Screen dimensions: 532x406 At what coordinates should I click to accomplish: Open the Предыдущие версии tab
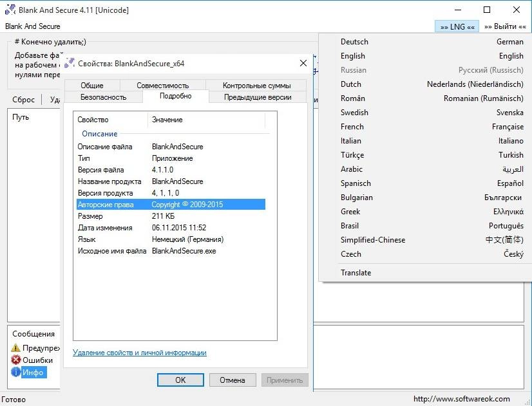(x=258, y=97)
